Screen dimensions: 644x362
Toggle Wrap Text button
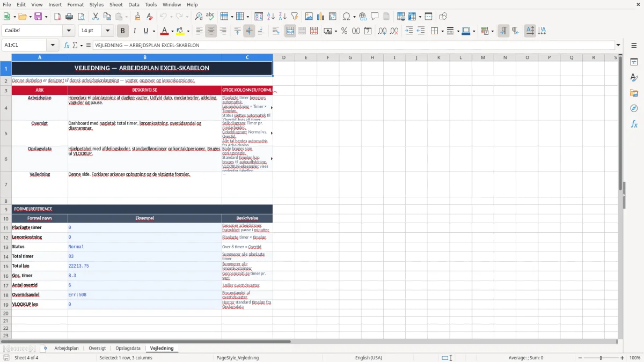pos(276,31)
